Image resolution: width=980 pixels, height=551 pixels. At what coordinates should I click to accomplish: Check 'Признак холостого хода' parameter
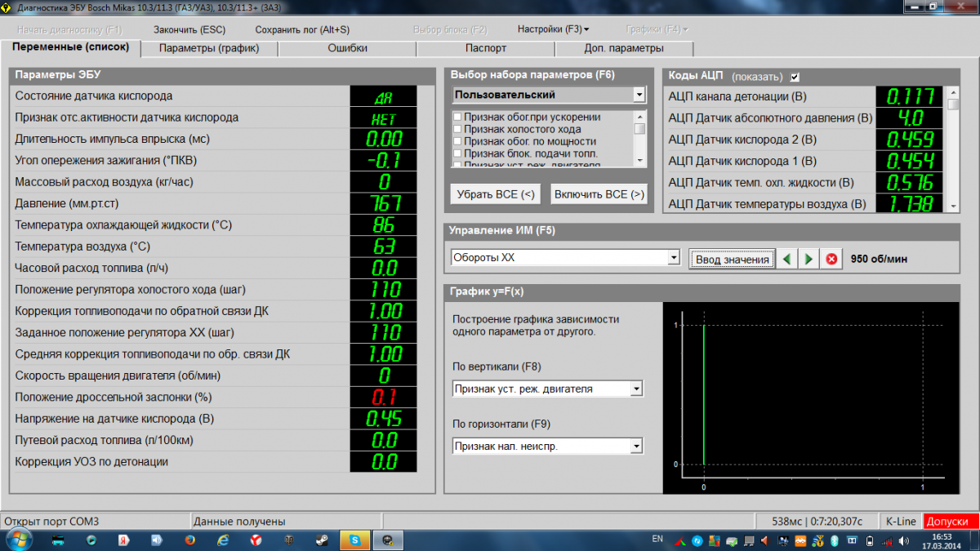(x=458, y=129)
